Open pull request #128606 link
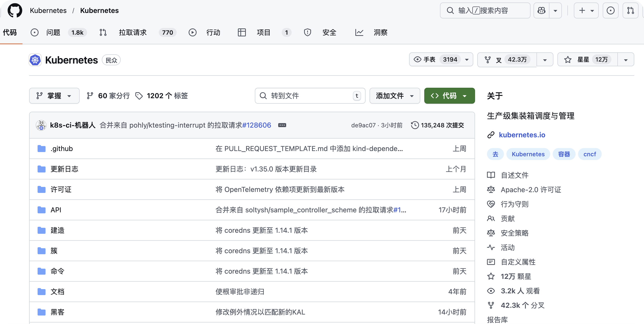 (257, 125)
